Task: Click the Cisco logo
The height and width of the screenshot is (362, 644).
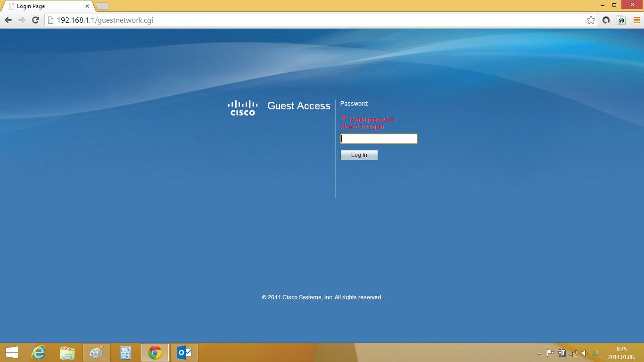Action: [x=243, y=108]
